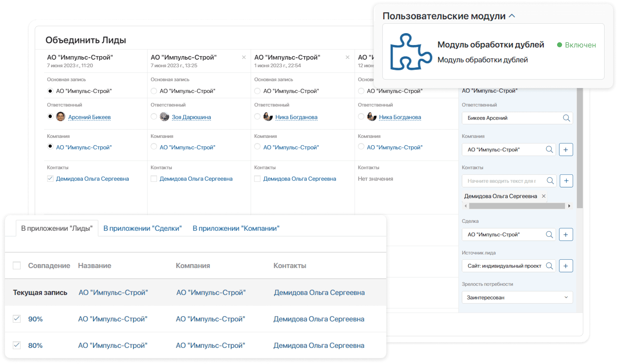618x364 pixels.
Task: Open В приложении "Компании" tab
Action: [236, 228]
